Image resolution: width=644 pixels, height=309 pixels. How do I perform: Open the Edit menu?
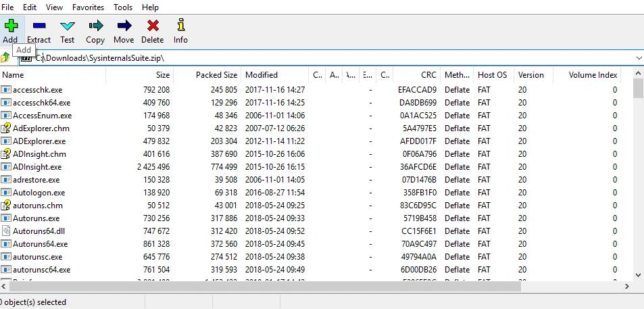coord(30,7)
